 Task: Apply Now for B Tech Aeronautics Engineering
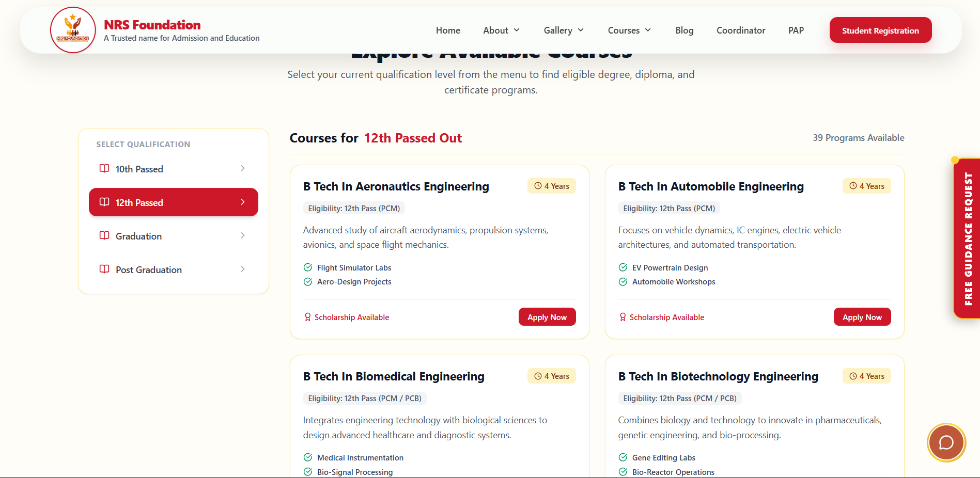coord(547,317)
